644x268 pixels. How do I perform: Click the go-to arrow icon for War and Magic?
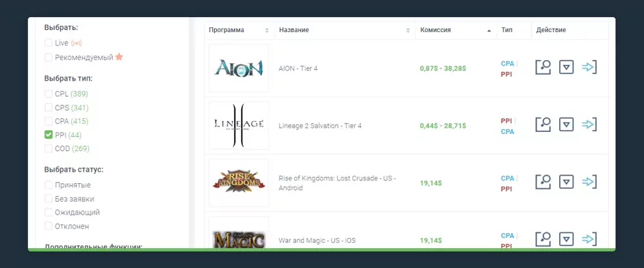(x=589, y=239)
